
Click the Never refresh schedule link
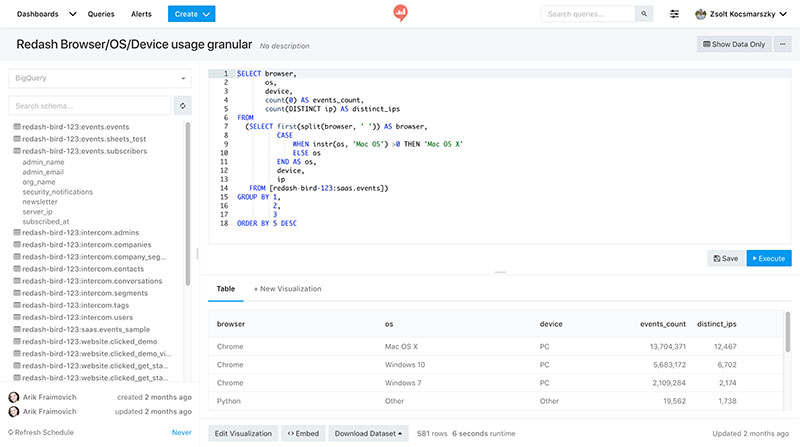pos(181,433)
